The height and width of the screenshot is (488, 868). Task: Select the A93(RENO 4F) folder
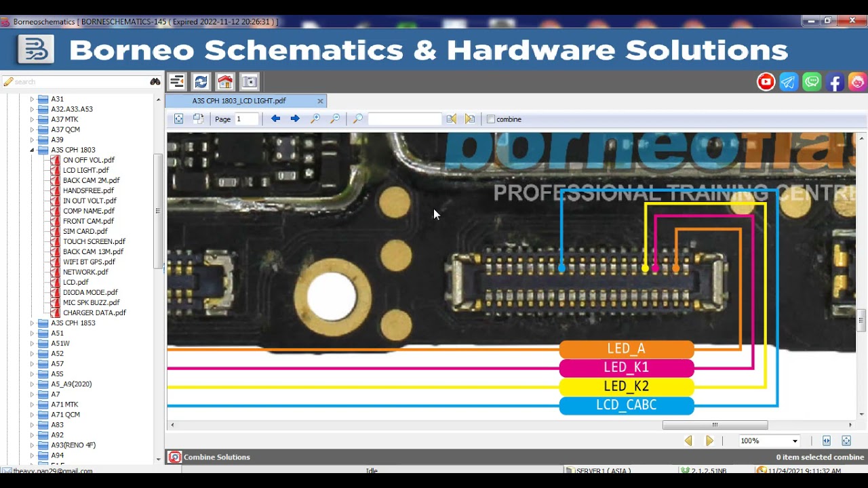[x=73, y=445]
